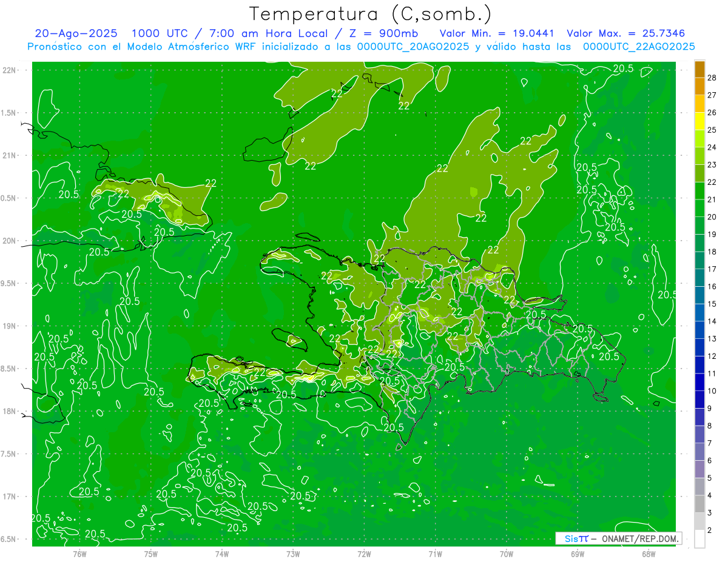Viewport: 728px width, 562px height.
Task: Click the color bar label '13'
Action: pos(712,338)
